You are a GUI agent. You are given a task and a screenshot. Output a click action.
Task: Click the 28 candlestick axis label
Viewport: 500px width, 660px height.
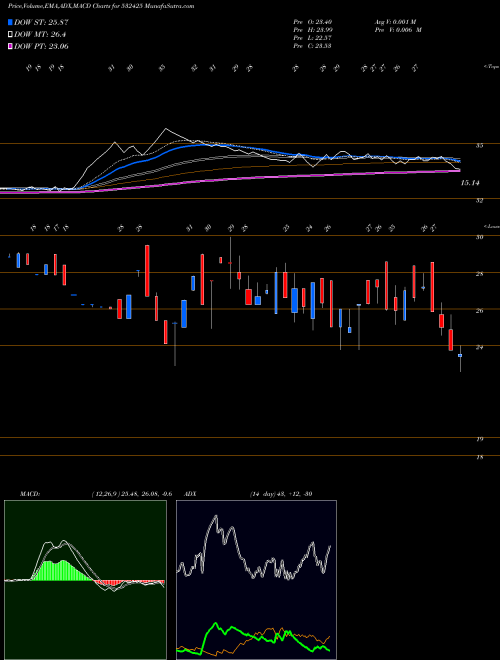479,274
